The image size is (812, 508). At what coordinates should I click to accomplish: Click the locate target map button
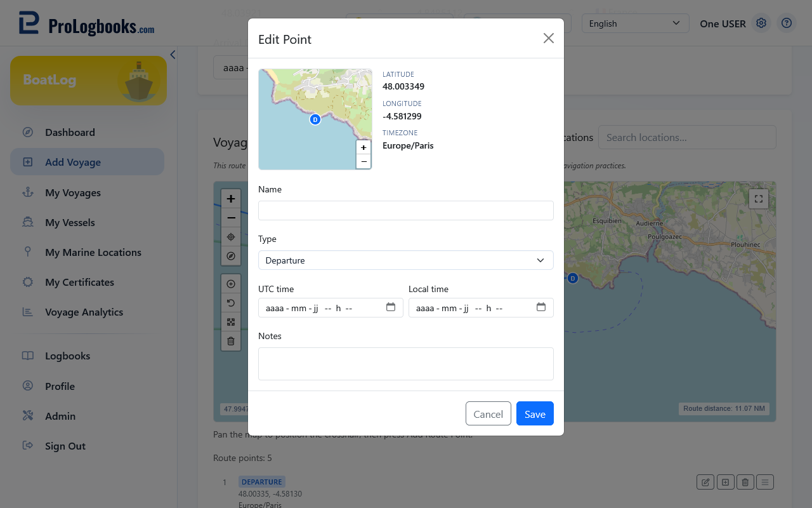[231, 237]
